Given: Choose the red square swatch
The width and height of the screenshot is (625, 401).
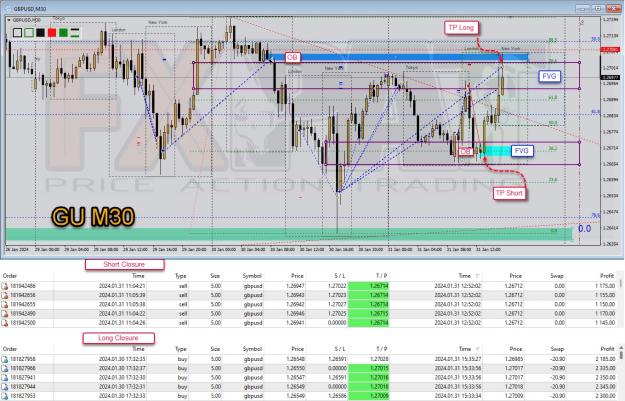Looking at the screenshot, I should tap(52, 33).
